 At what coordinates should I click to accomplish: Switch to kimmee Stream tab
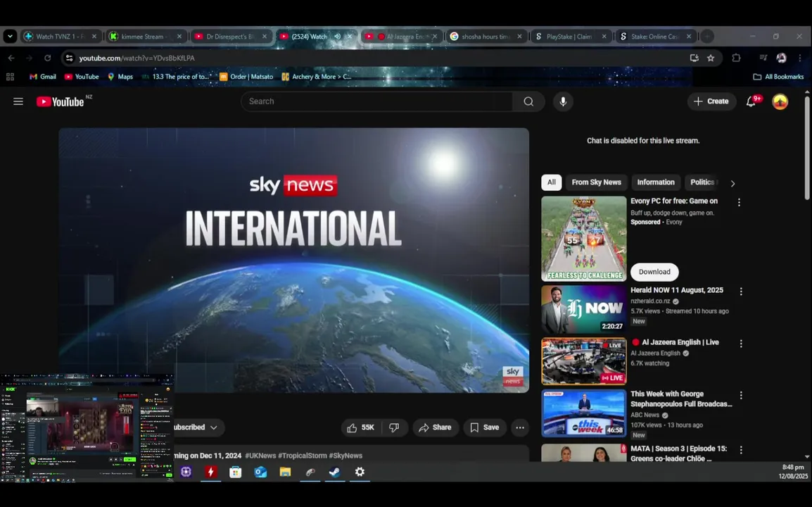pos(145,37)
